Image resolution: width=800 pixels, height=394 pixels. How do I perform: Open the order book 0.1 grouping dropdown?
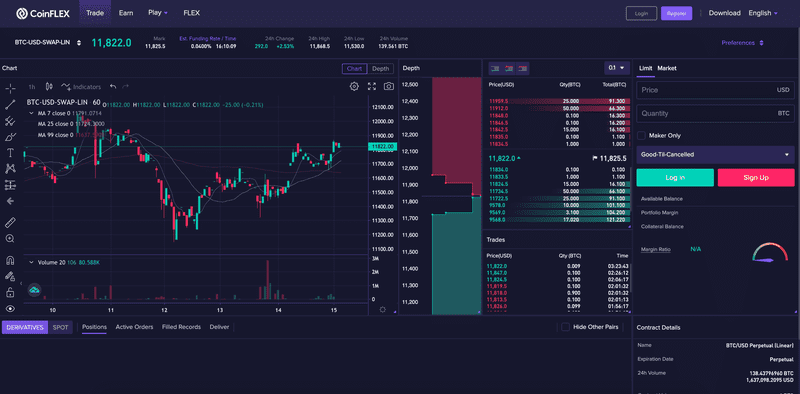click(x=617, y=68)
